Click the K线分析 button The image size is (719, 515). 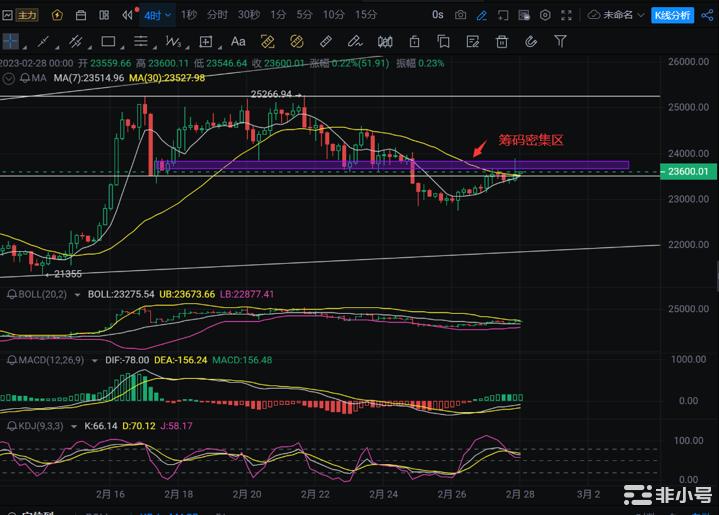point(671,15)
